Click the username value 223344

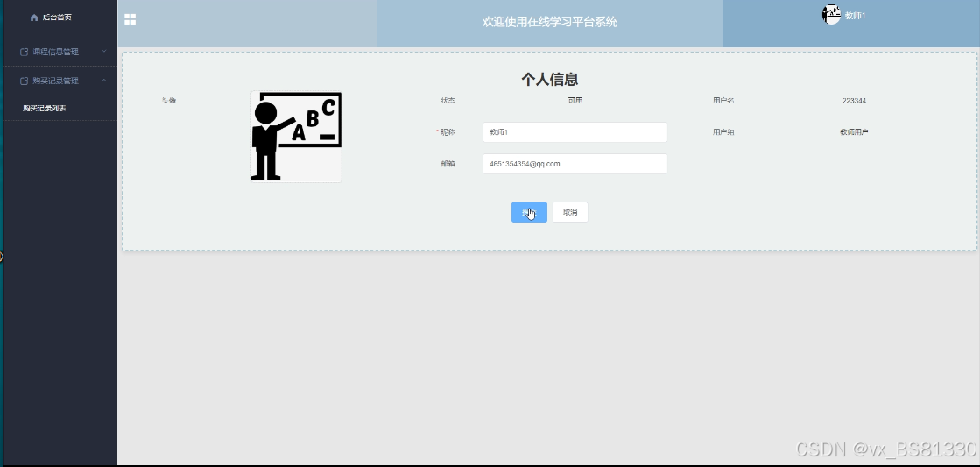[x=854, y=101]
